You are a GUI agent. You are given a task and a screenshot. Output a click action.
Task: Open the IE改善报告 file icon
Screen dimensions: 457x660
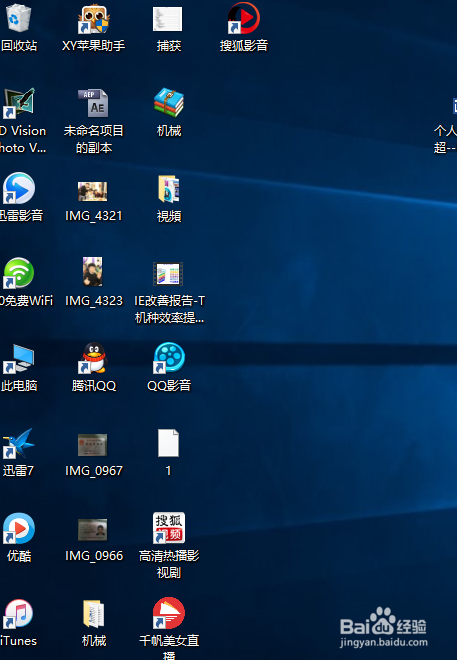168,274
